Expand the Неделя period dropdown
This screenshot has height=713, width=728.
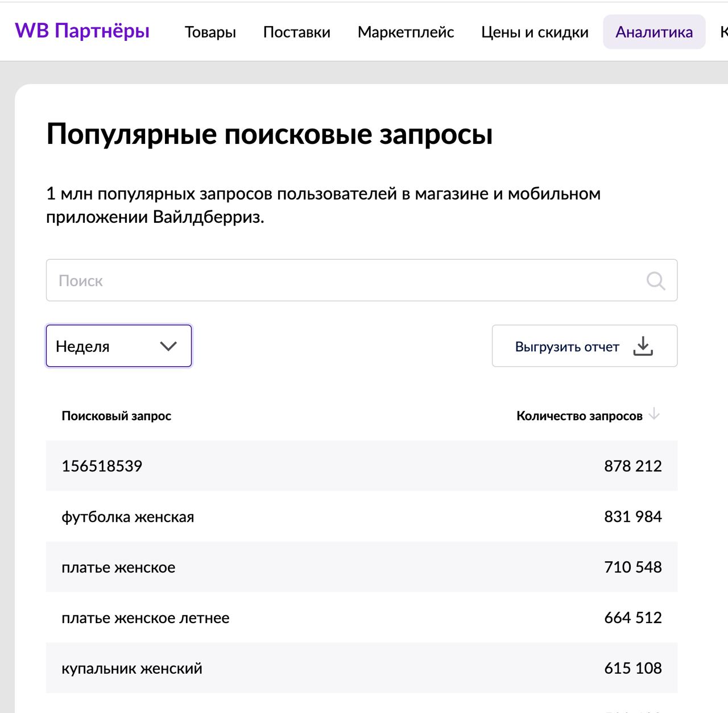tap(118, 346)
